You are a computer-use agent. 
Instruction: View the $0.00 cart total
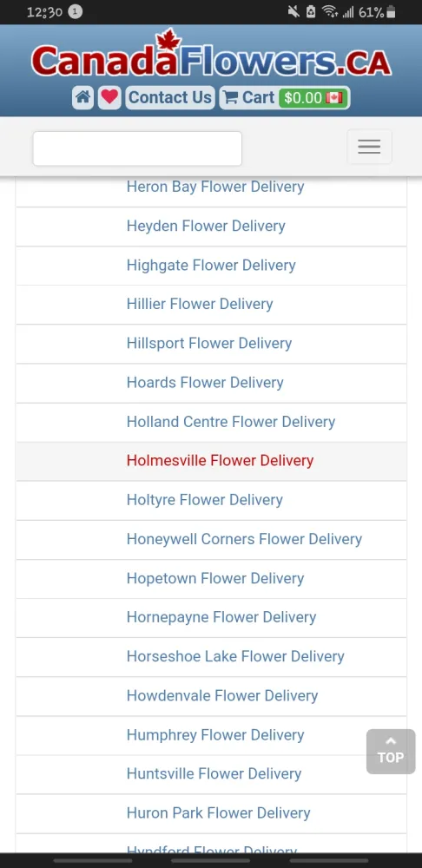[x=303, y=98]
